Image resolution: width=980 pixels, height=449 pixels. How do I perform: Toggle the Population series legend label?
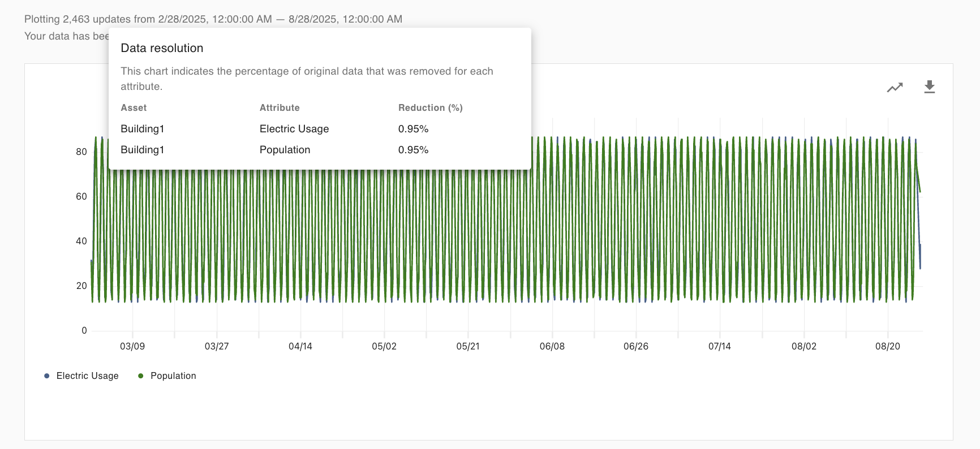pyautogui.click(x=173, y=376)
